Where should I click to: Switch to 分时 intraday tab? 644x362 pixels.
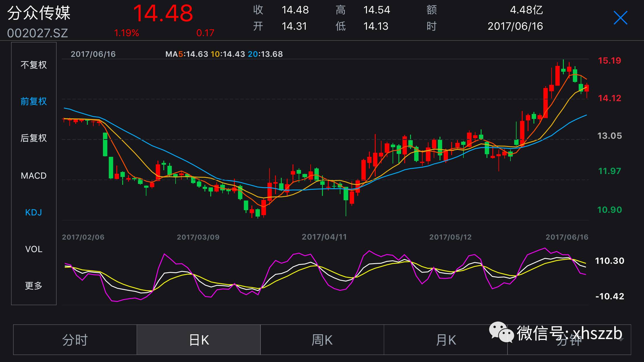pyautogui.click(x=75, y=340)
